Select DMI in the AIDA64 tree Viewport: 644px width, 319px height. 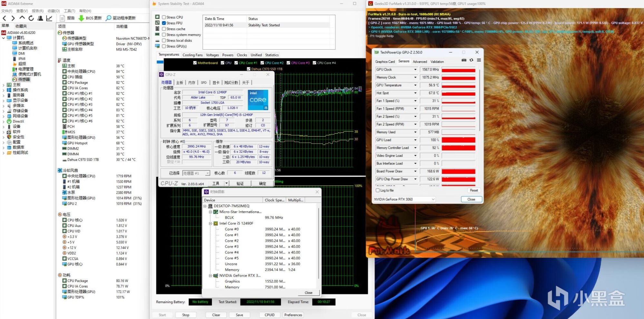coord(22,53)
